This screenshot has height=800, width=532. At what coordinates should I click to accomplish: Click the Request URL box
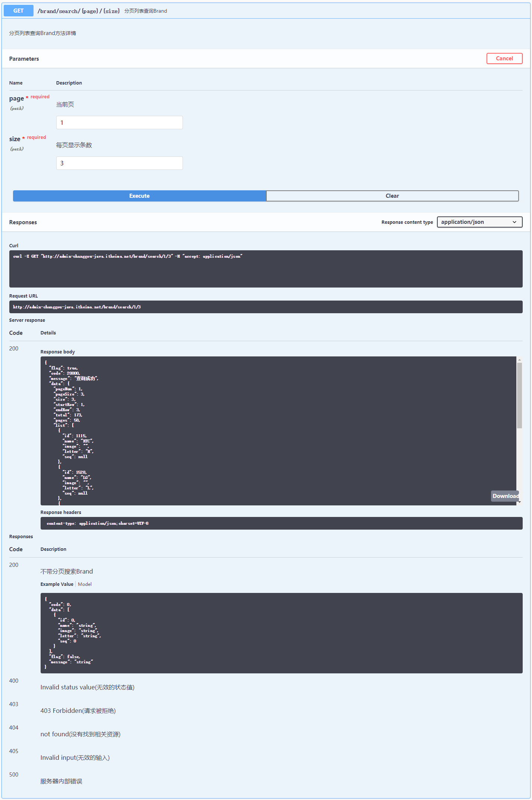pos(266,307)
